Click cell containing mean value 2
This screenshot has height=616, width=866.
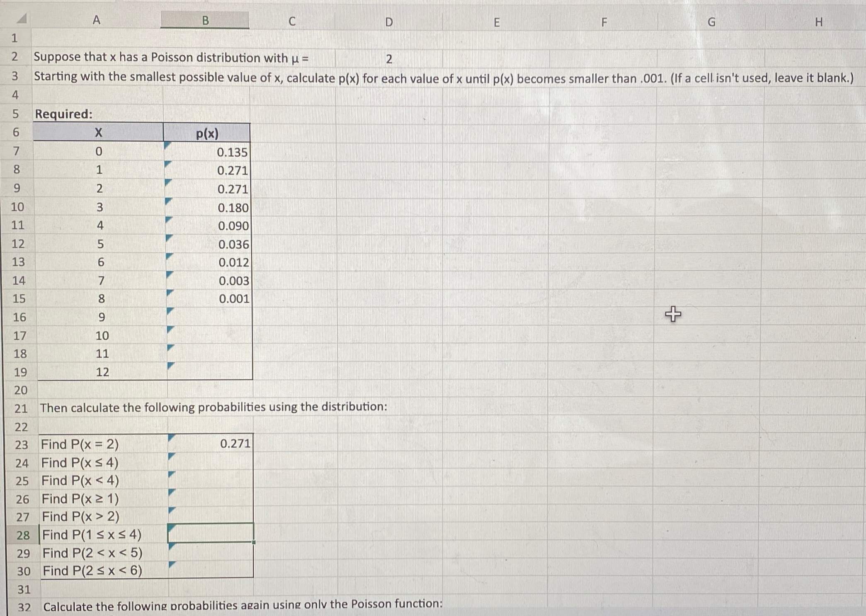(388, 59)
